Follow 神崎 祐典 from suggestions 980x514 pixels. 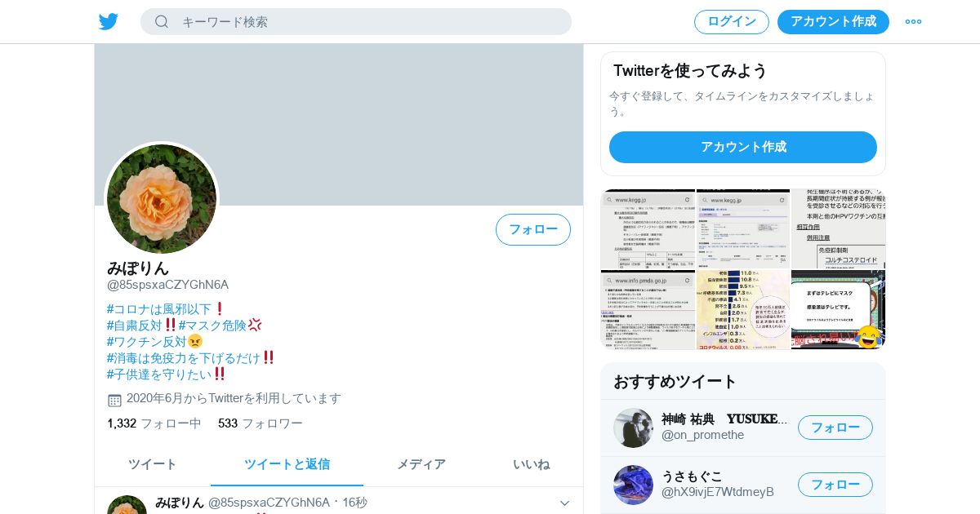pyautogui.click(x=835, y=428)
